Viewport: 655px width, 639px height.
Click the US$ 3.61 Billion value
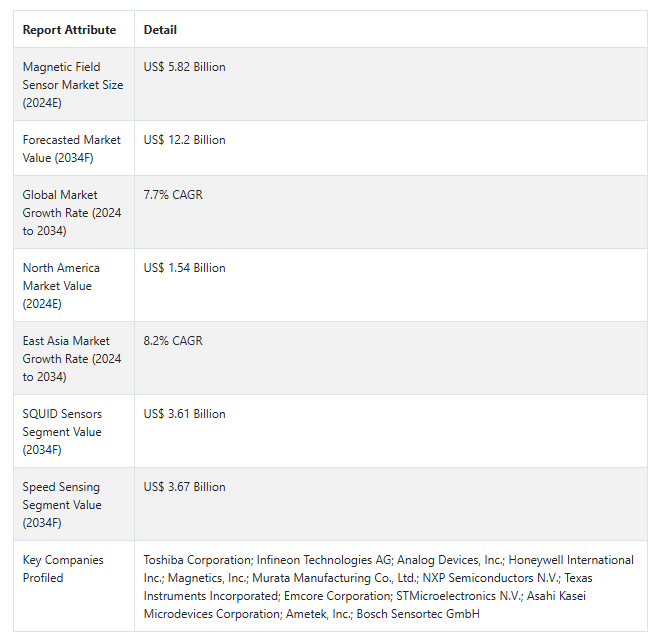[x=185, y=414]
